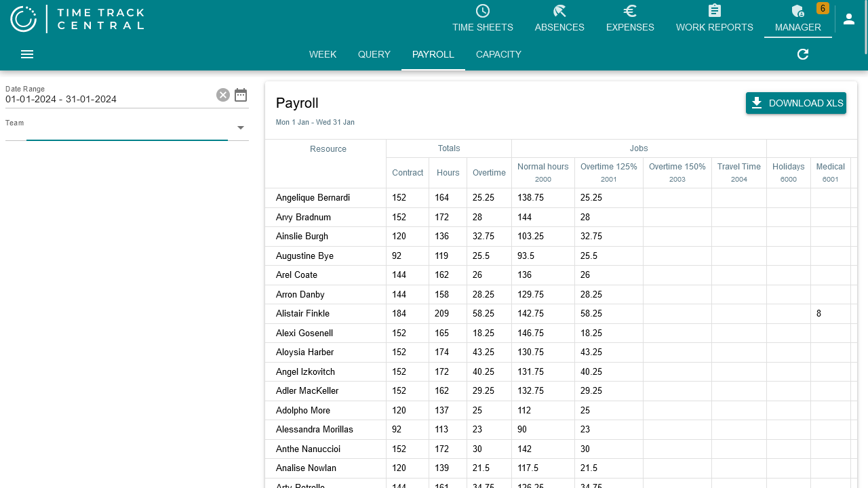This screenshot has height=488, width=868.
Task: Open the calendar date picker icon
Action: 241,95
